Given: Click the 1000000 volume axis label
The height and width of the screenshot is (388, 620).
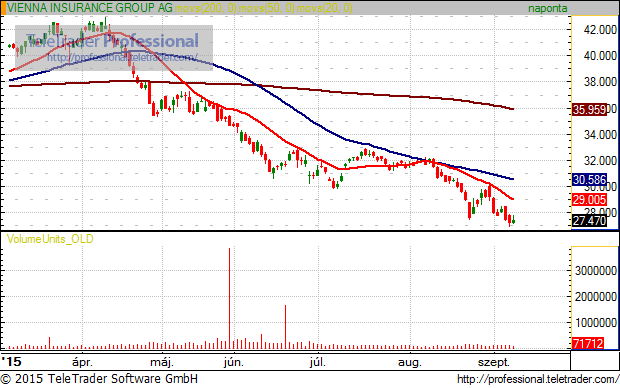Looking at the screenshot, I should pos(596,323).
